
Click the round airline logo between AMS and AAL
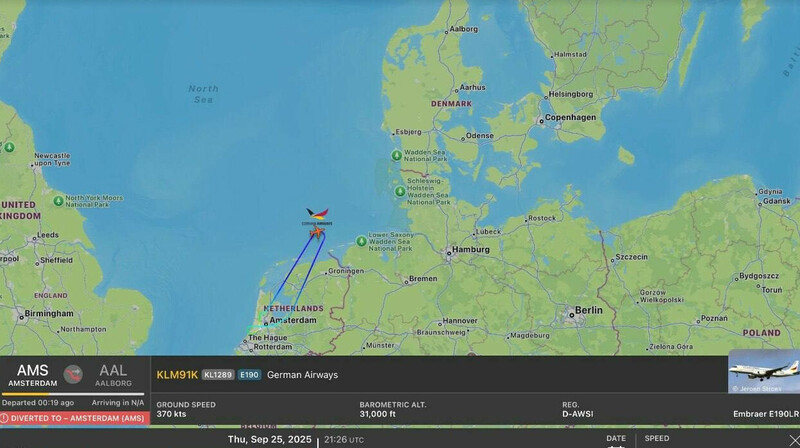(73, 375)
